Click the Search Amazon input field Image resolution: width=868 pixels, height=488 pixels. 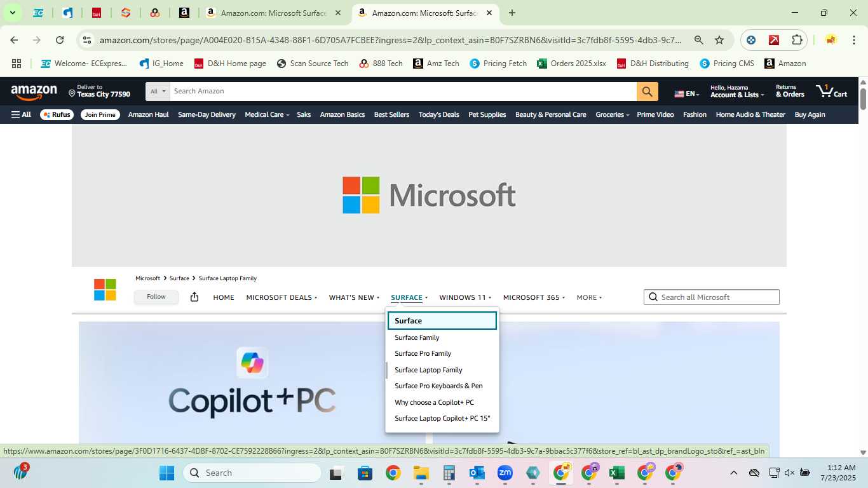[x=403, y=91]
